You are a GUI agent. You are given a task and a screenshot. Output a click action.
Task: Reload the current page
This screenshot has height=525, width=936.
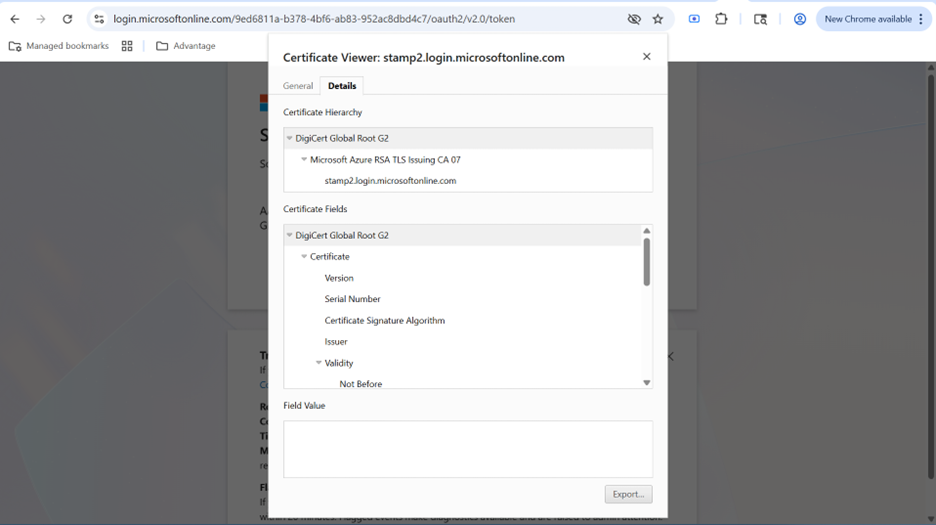tap(67, 19)
